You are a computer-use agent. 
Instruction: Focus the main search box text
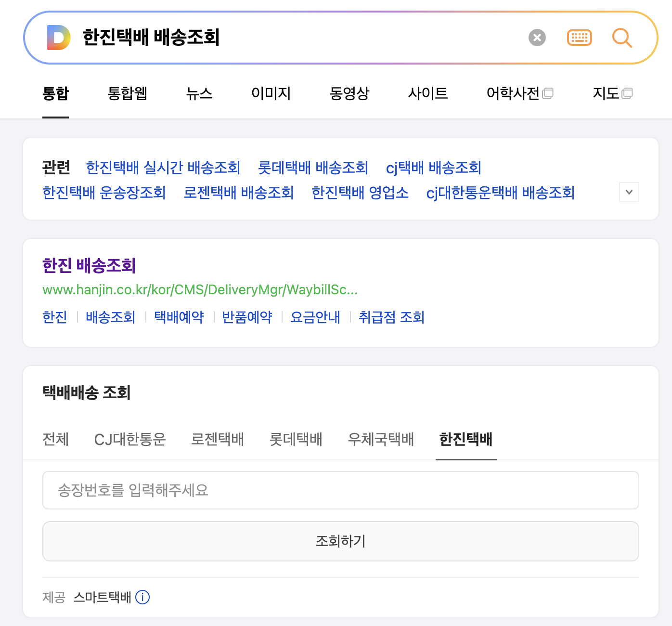pos(151,38)
